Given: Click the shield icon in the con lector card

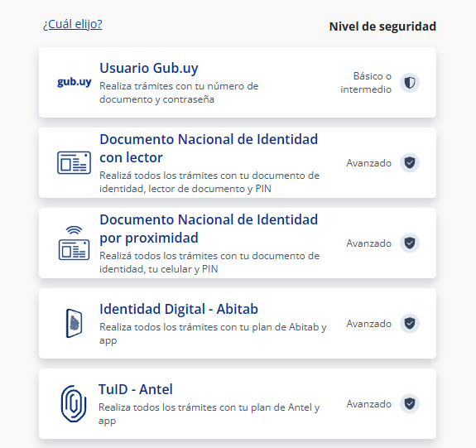Looking at the screenshot, I should (410, 163).
